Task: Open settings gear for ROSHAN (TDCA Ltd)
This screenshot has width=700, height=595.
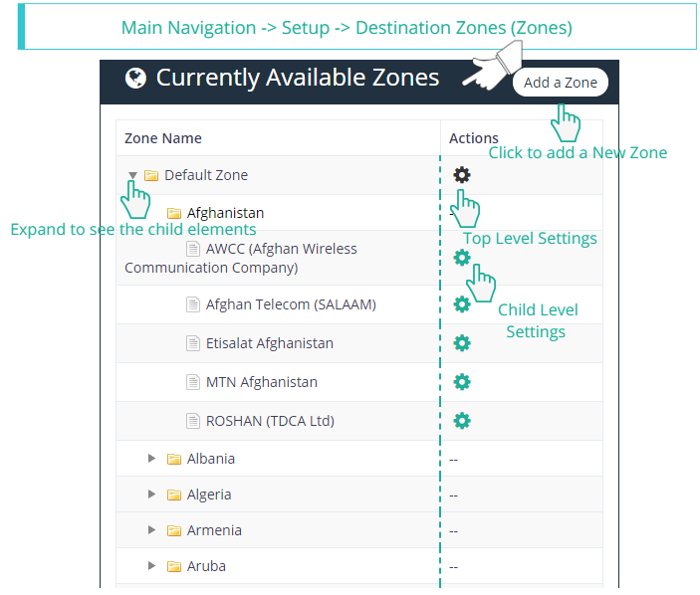Action: [462, 421]
